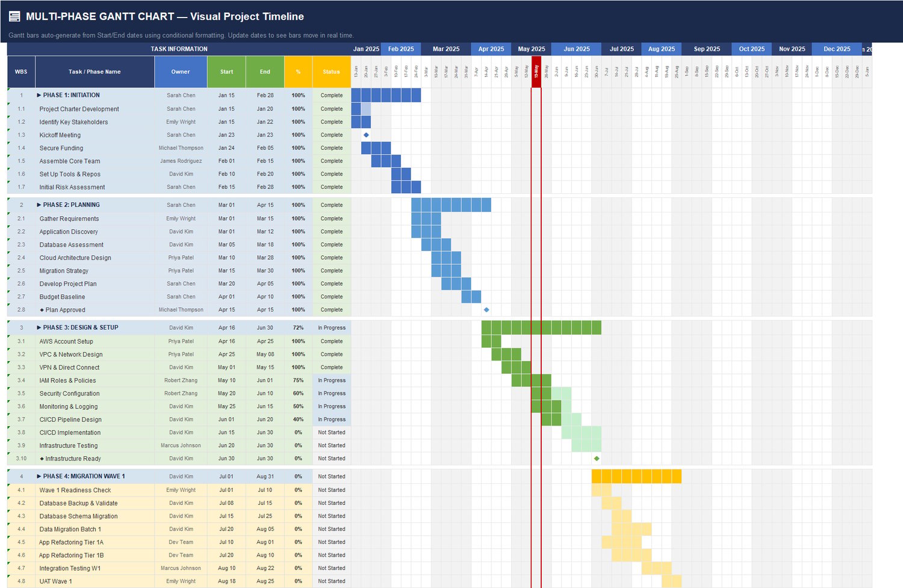Collapse the Phase 3: Design & Setup triangle
The image size is (903, 588).
pyautogui.click(x=39, y=328)
